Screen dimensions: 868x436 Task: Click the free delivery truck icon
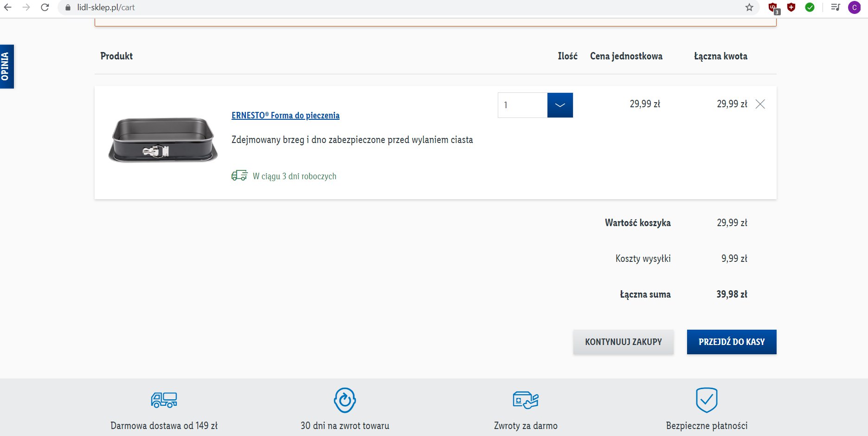coord(164,400)
